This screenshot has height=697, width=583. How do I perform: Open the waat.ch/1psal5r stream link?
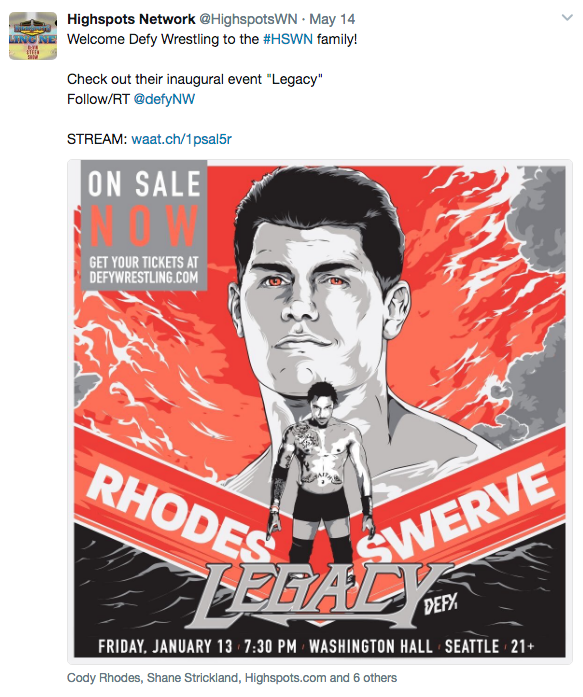pos(182,139)
